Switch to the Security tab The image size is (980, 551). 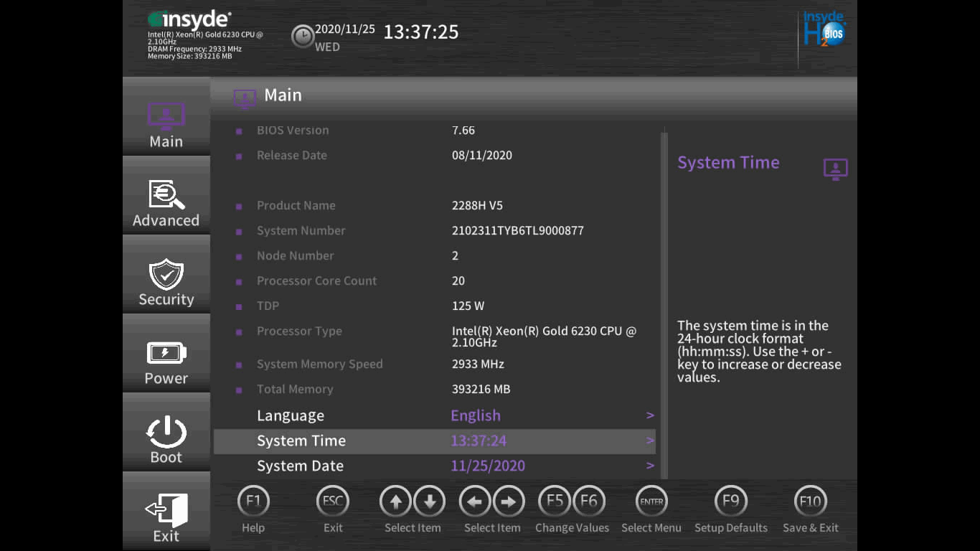click(166, 281)
